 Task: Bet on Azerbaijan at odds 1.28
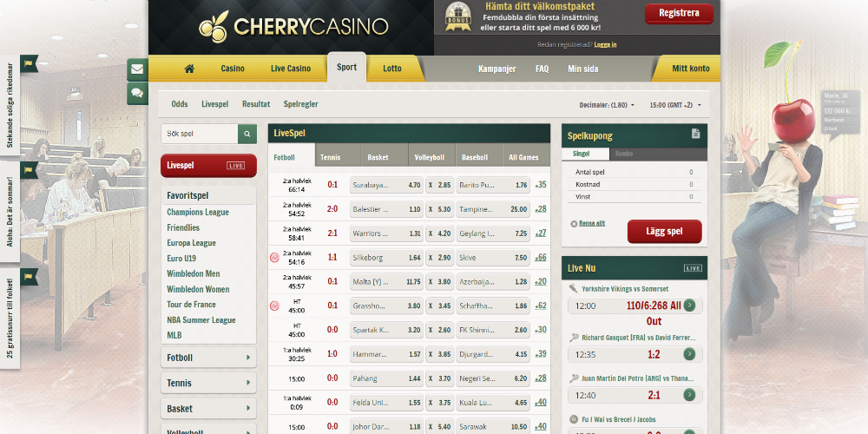pyautogui.click(x=493, y=282)
